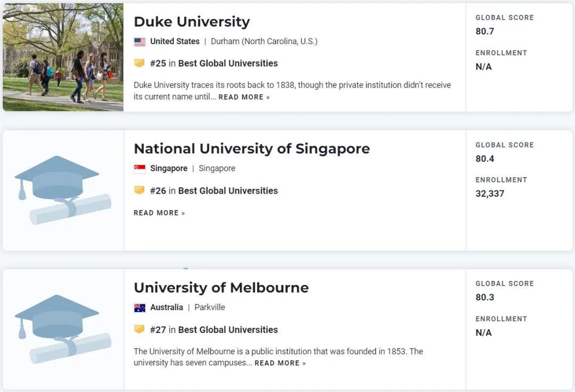Click the United States flag icon
Image resolution: width=575 pixels, height=392 pixels.
138,41
